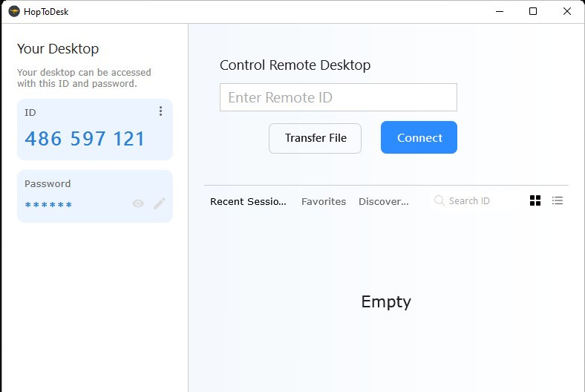
Task: Click the blue Connect button
Action: (x=419, y=137)
